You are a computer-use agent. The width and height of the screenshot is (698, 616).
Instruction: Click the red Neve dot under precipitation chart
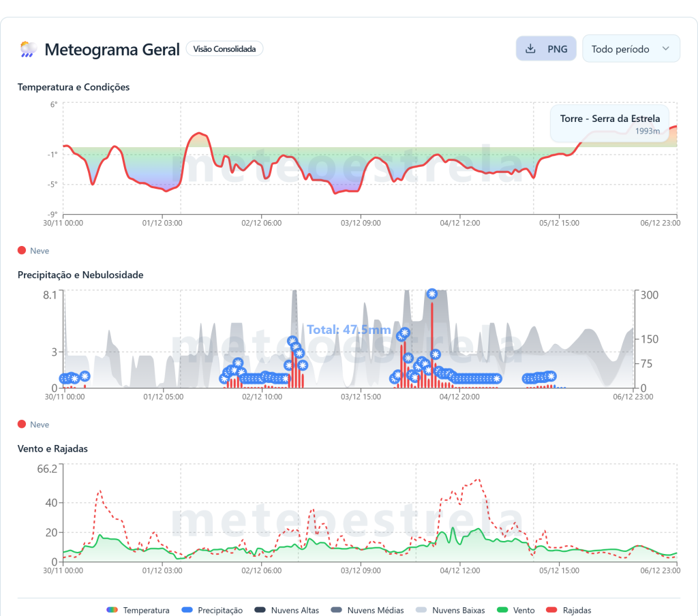coord(22,425)
